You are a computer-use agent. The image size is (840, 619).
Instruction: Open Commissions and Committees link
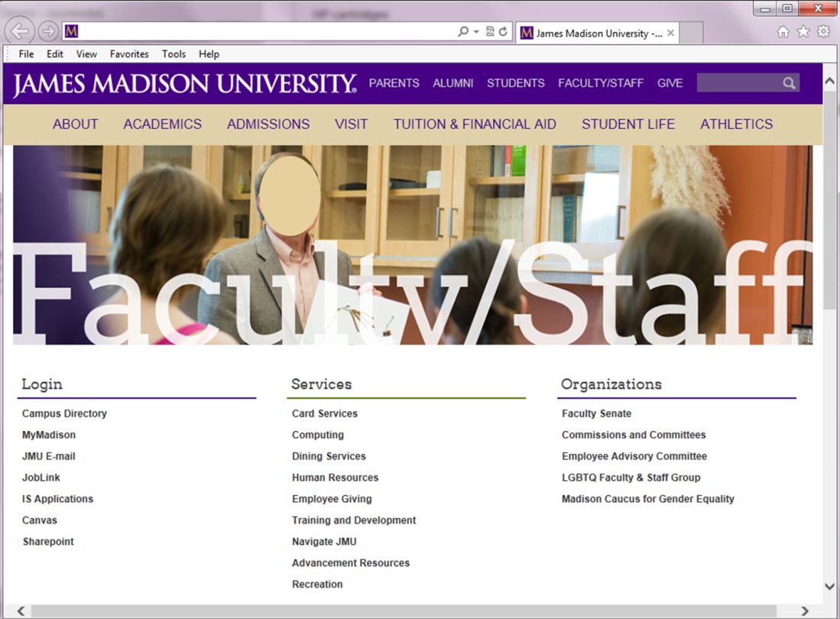point(633,435)
